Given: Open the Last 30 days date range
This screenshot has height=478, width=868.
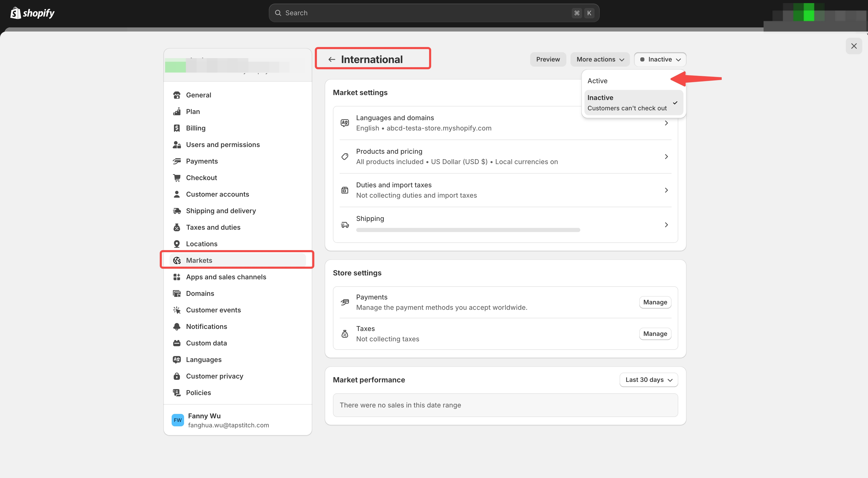Looking at the screenshot, I should [x=648, y=380].
